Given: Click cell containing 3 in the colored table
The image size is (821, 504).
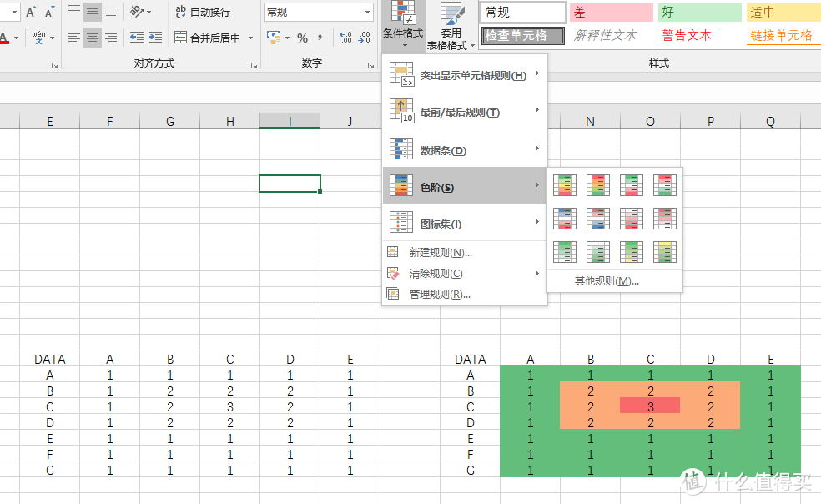Looking at the screenshot, I should pos(650,406).
